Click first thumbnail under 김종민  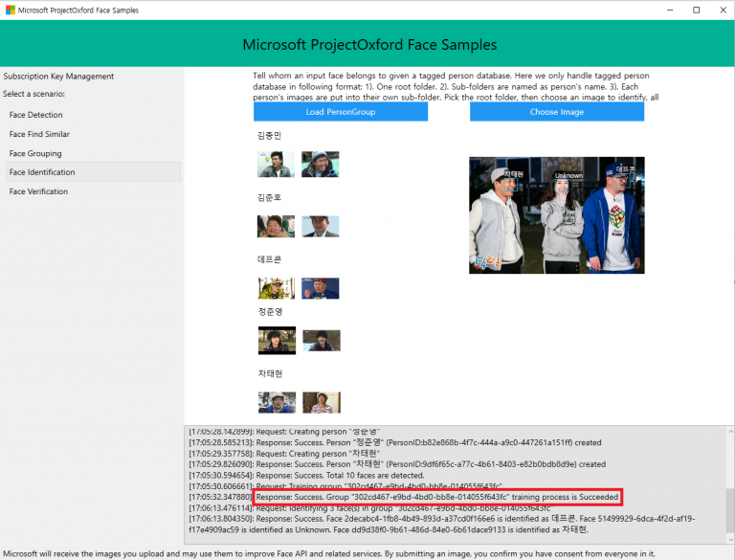[x=276, y=165]
